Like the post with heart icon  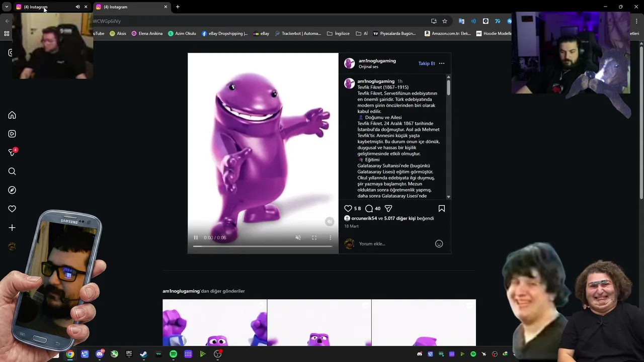[x=348, y=208]
